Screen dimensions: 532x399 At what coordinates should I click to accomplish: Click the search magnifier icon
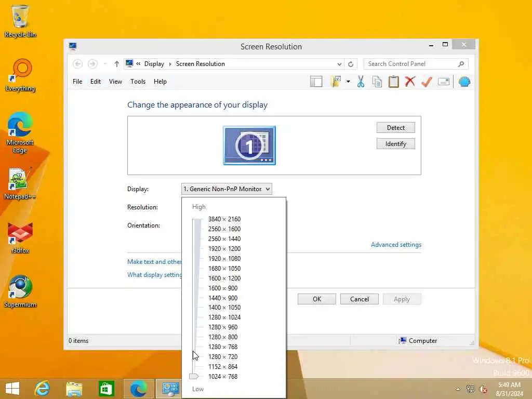point(461,64)
